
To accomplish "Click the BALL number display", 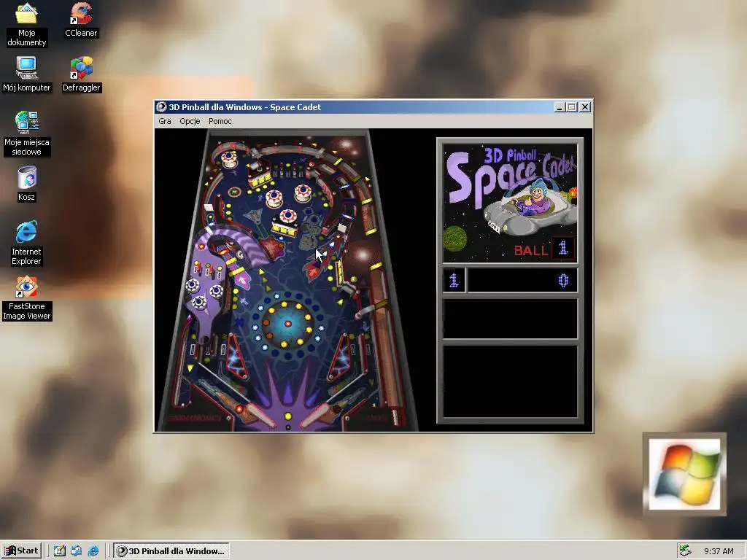I will tap(562, 248).
